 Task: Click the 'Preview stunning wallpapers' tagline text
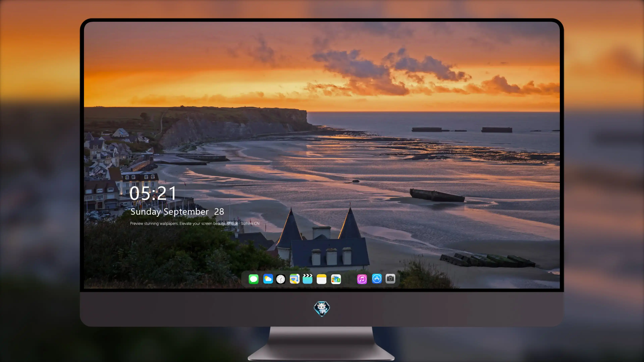[195, 223]
